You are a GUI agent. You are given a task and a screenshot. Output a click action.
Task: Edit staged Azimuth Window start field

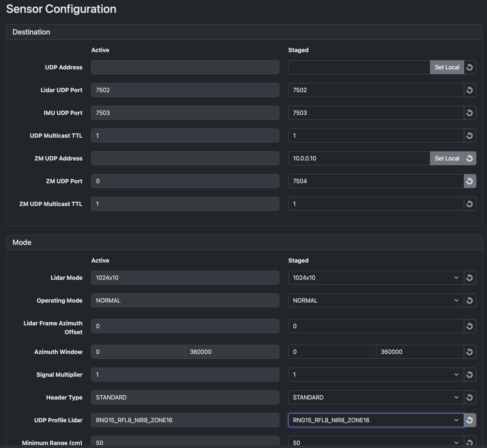click(332, 352)
